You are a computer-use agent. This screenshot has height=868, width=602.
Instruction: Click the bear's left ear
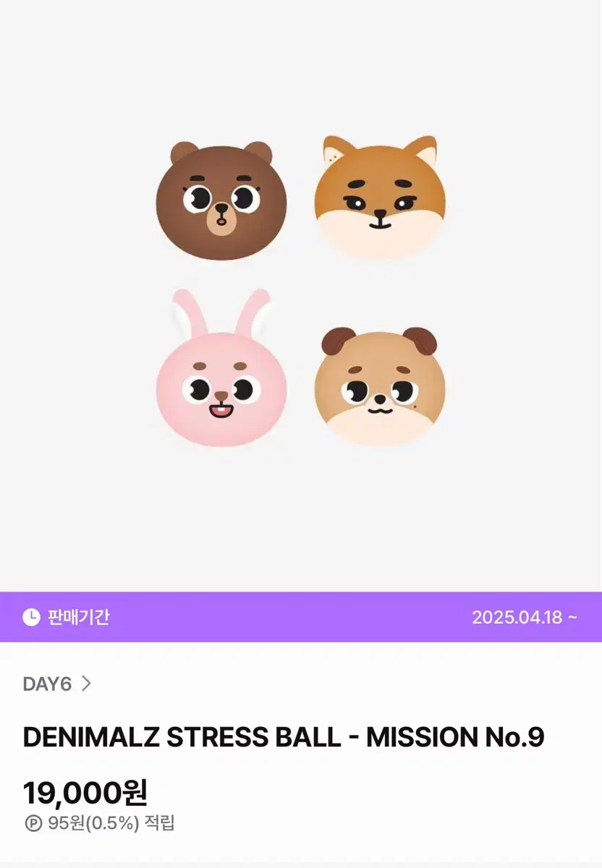[184, 154]
